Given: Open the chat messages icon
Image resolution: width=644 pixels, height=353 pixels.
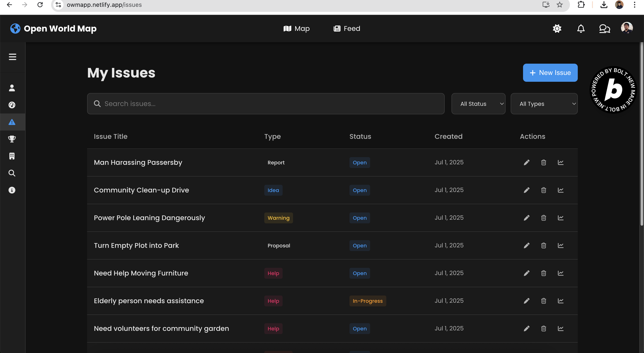Looking at the screenshot, I should point(605,29).
